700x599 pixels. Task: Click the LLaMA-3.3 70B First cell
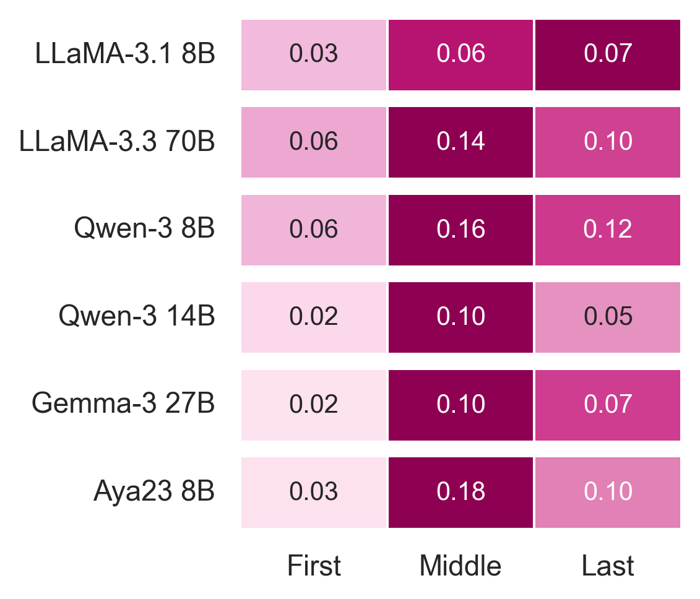coord(314,142)
